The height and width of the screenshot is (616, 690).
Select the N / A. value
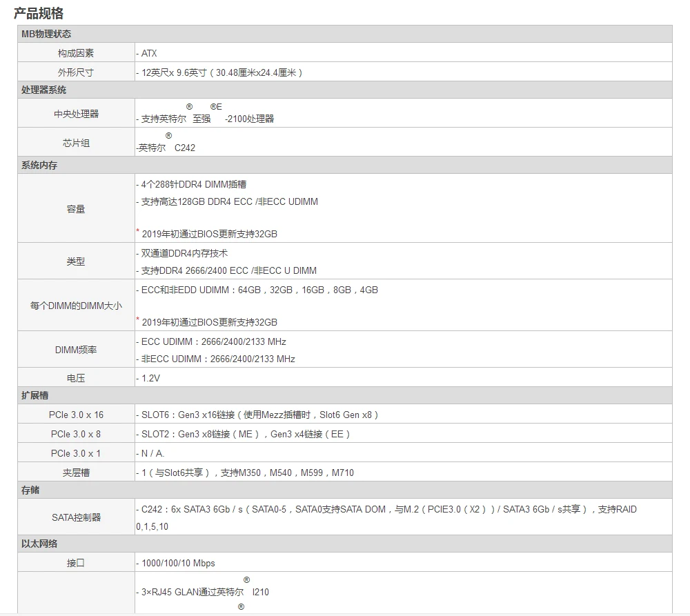pyautogui.click(x=150, y=453)
